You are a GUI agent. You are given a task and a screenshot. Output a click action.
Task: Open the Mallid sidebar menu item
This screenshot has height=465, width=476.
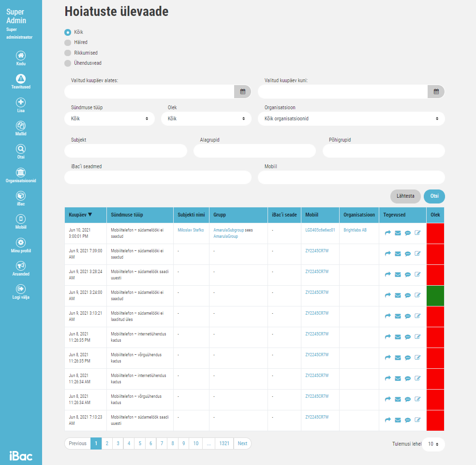coord(21,126)
